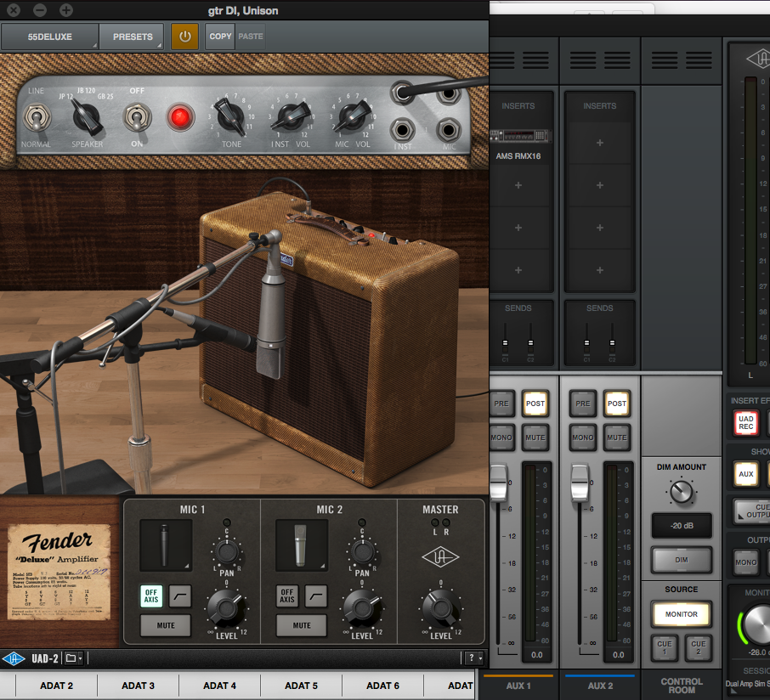
Task: Click the MIC VOL knob
Action: 353,117
